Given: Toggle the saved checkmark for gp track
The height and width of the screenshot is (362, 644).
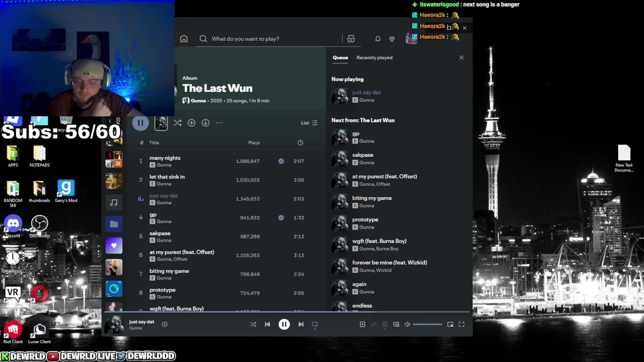Looking at the screenshot, I should (x=281, y=218).
